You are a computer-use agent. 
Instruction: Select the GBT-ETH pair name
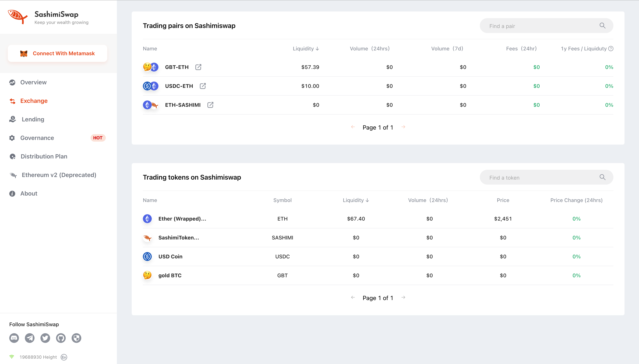pyautogui.click(x=177, y=67)
